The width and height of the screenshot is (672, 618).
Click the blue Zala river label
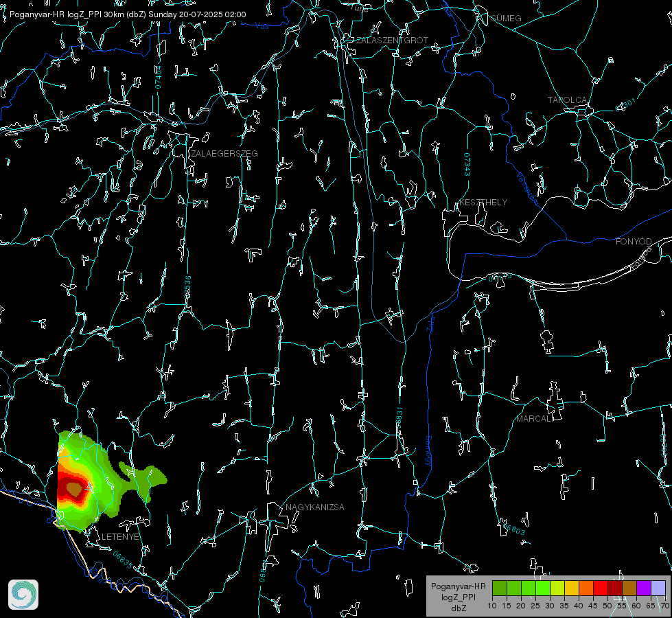pyautogui.click(x=431, y=323)
